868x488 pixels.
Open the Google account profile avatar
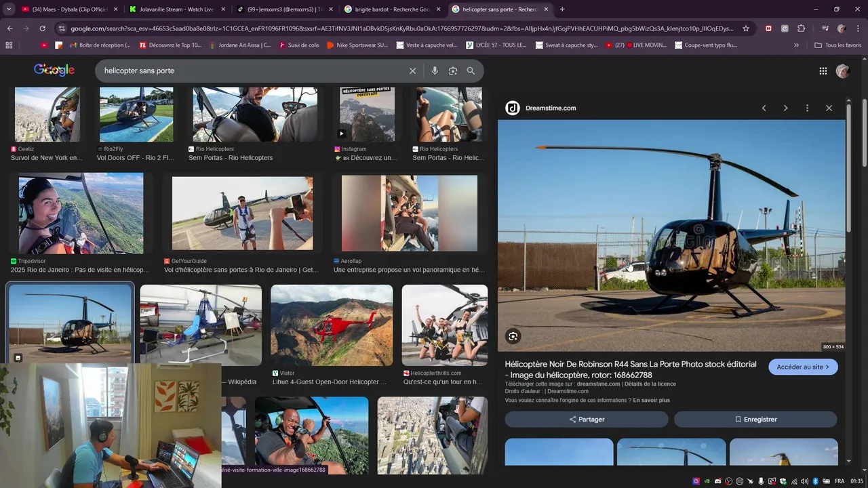pos(843,71)
